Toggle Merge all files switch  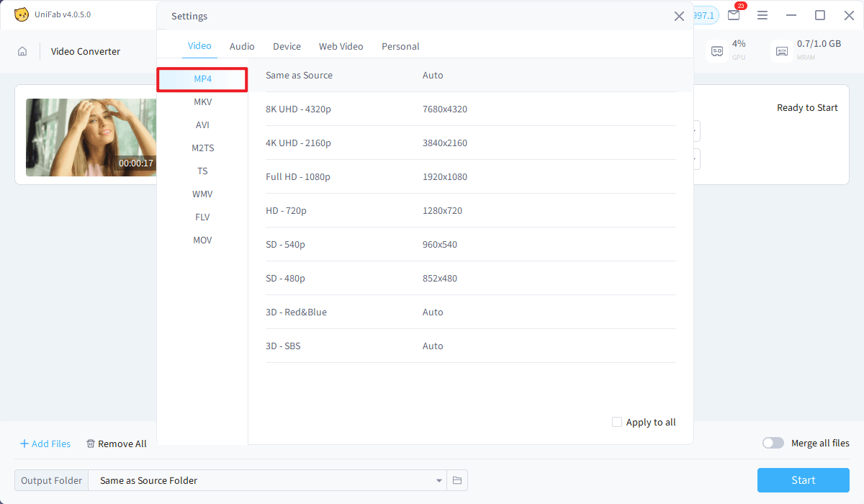pos(773,443)
